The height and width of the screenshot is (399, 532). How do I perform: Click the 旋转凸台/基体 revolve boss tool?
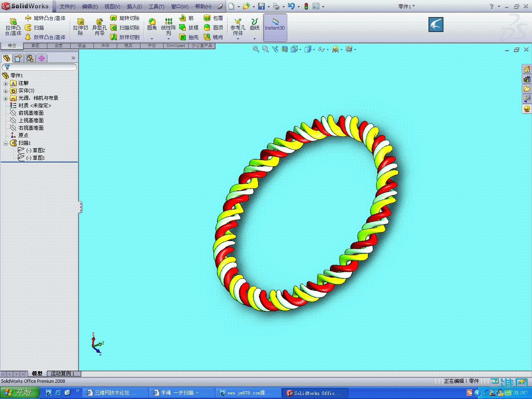pyautogui.click(x=45, y=18)
